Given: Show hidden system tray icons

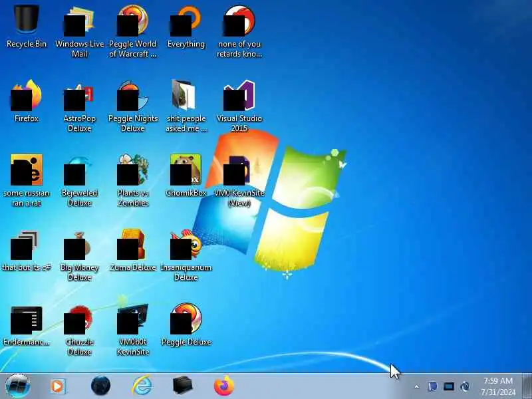Looking at the screenshot, I should [417, 386].
